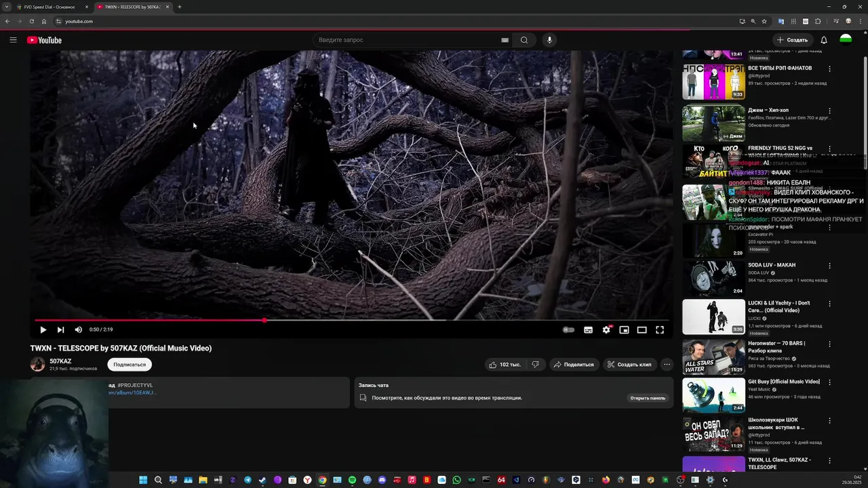Click the Создать button
The height and width of the screenshot is (488, 868).
[792, 40]
